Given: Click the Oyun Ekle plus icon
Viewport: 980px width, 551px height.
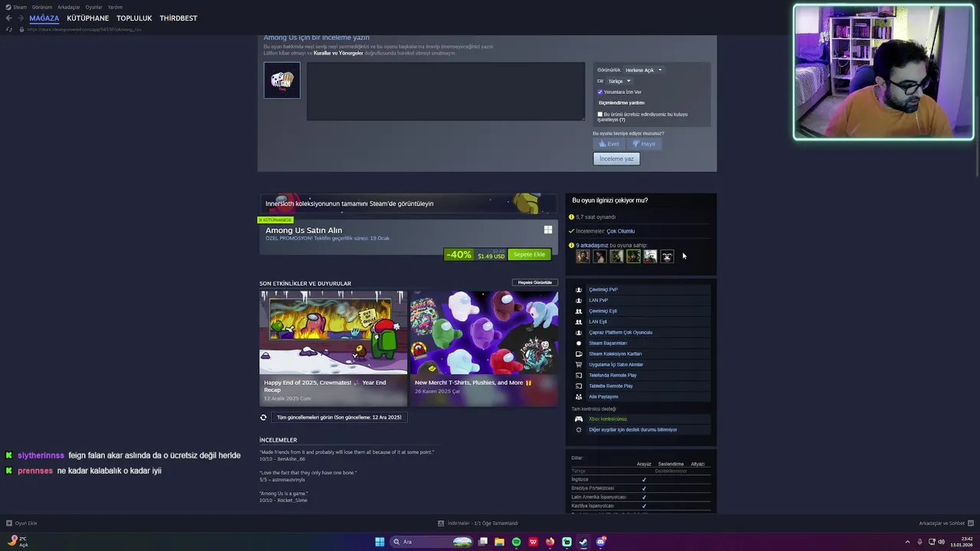Looking at the screenshot, I should click(x=9, y=523).
